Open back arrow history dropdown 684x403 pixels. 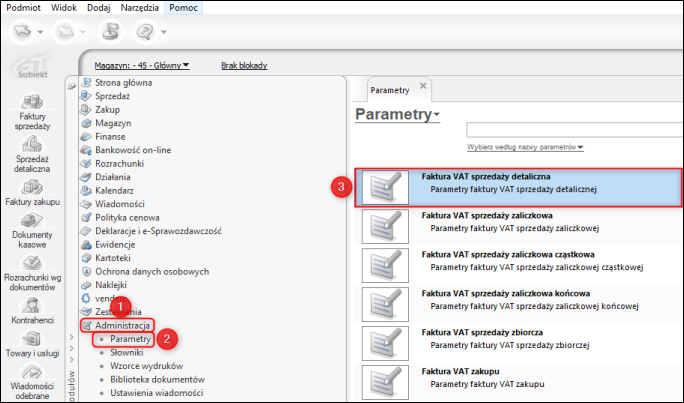[40, 32]
